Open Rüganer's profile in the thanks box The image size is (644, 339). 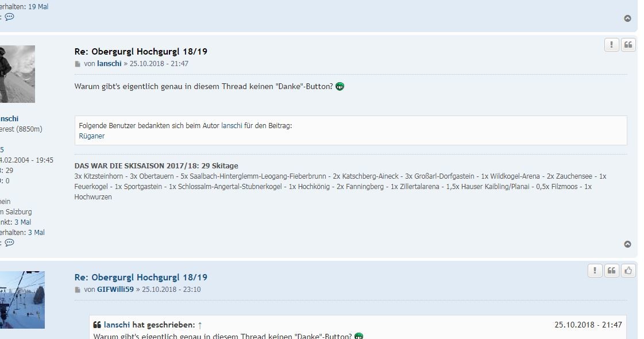click(x=91, y=136)
